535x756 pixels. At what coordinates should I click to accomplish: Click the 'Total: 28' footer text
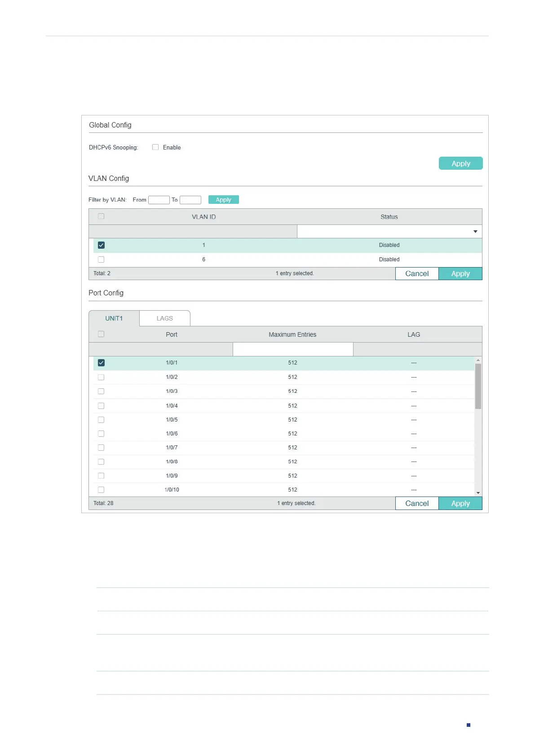pos(103,503)
